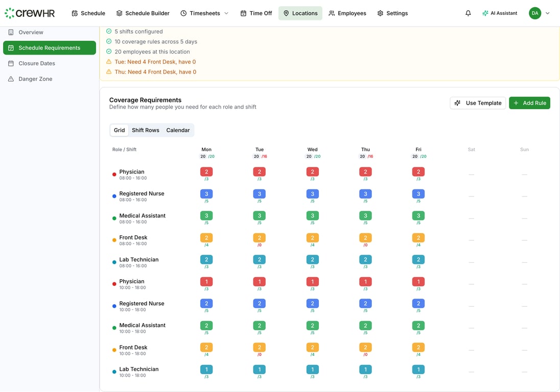Click the notifications bell icon
Viewport: 560px width, 392px height.
pos(468,13)
